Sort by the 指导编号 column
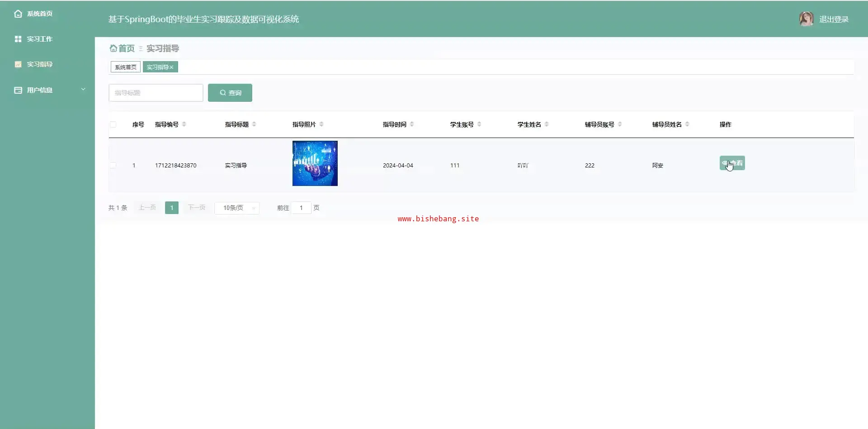Screen dimensions: 868x429 [184, 124]
